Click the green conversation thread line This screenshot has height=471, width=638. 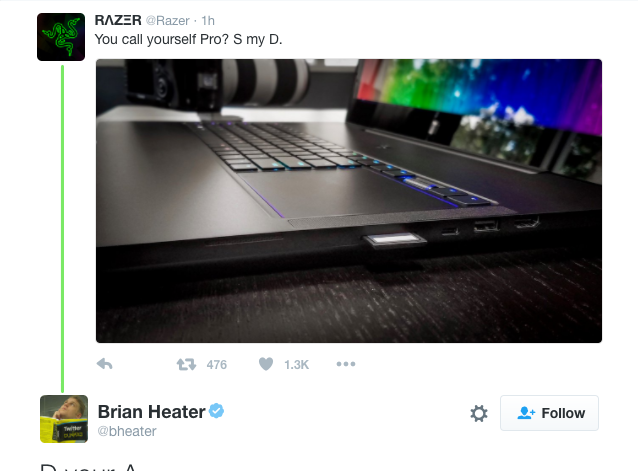pos(63,228)
